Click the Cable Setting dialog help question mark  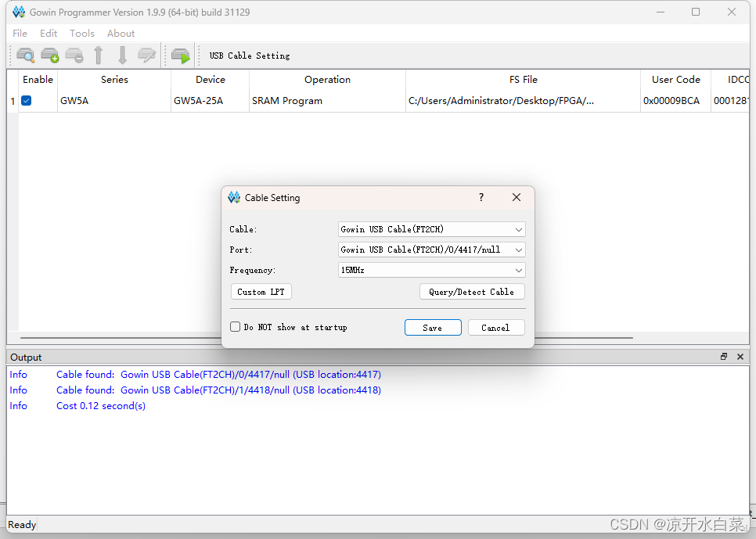pos(481,197)
